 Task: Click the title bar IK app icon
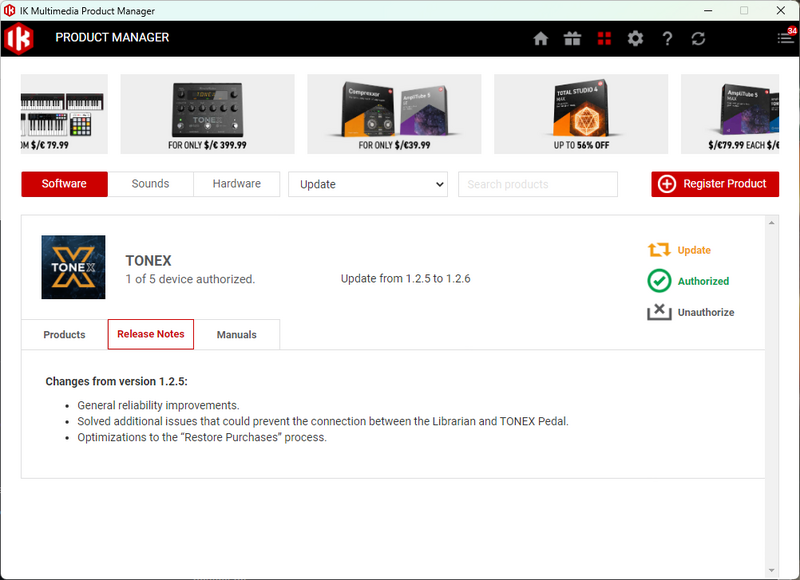[x=10, y=10]
